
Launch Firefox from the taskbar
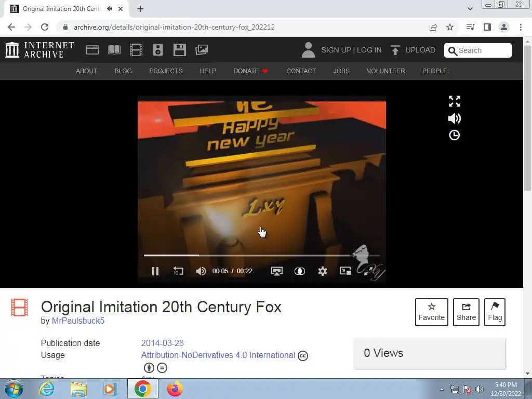coord(175,389)
